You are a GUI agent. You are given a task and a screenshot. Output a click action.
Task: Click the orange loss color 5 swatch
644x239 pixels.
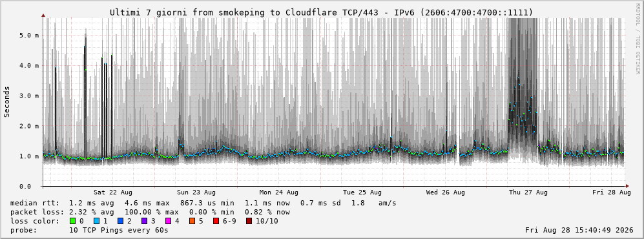192,222
